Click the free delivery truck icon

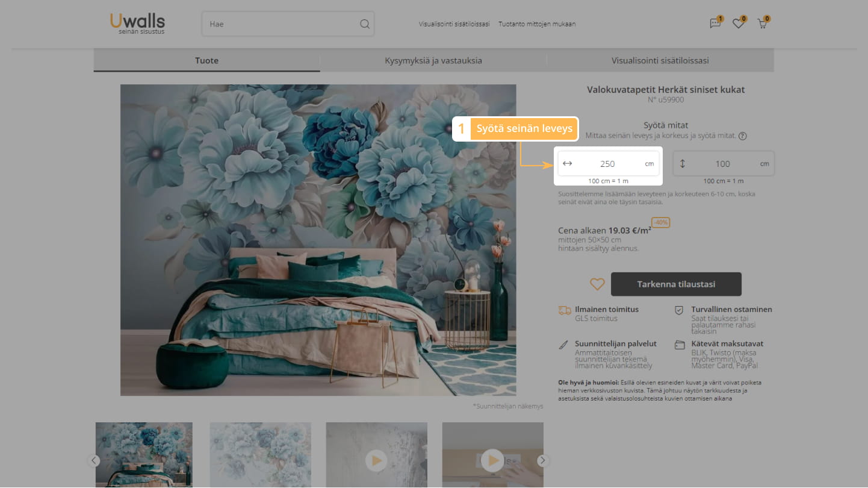coord(564,310)
